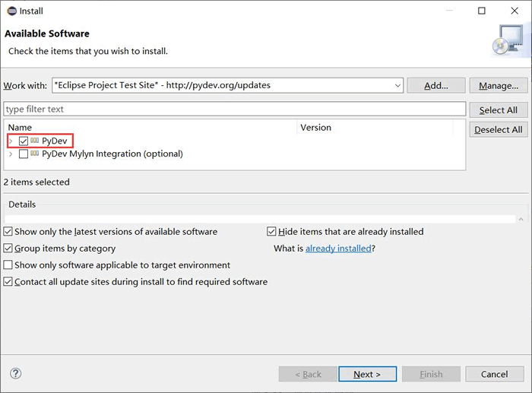Click the Eclipse icon in title bar
Screen dimensions: 532x393
12,11
